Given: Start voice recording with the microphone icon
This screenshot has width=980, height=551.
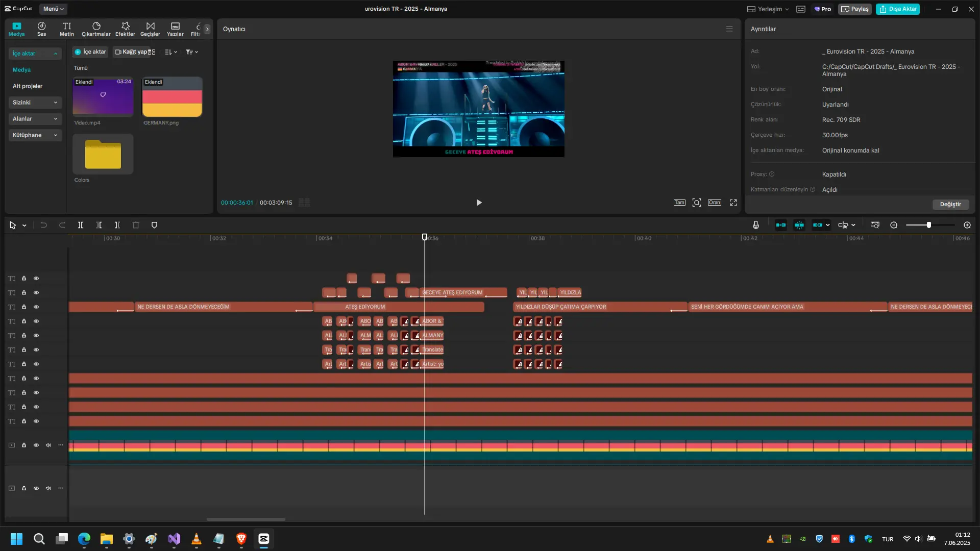Looking at the screenshot, I should 756,225.
